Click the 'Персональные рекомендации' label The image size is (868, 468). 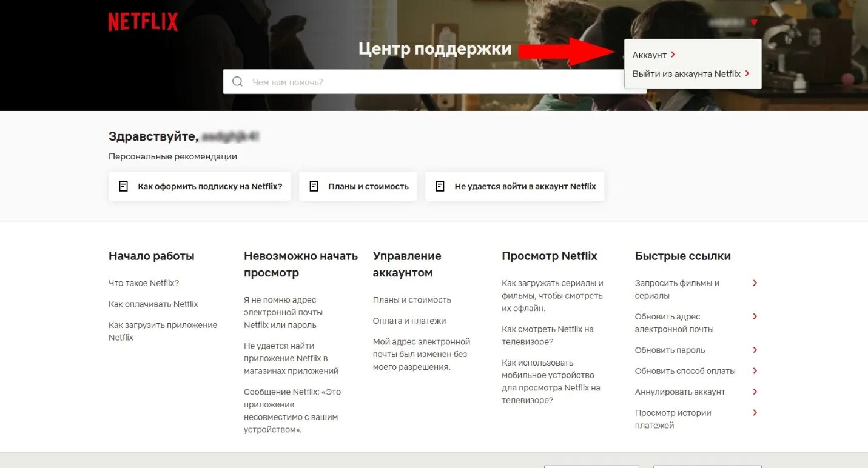pos(173,156)
